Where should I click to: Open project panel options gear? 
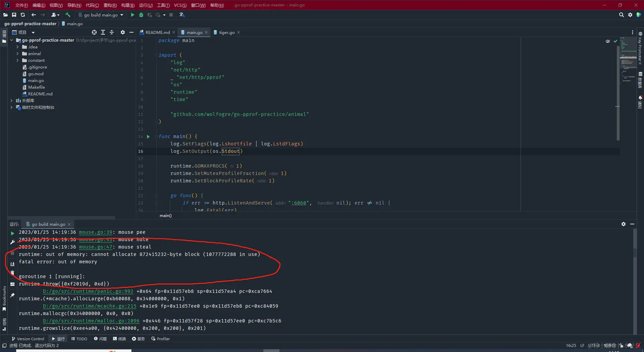pyautogui.click(x=123, y=32)
